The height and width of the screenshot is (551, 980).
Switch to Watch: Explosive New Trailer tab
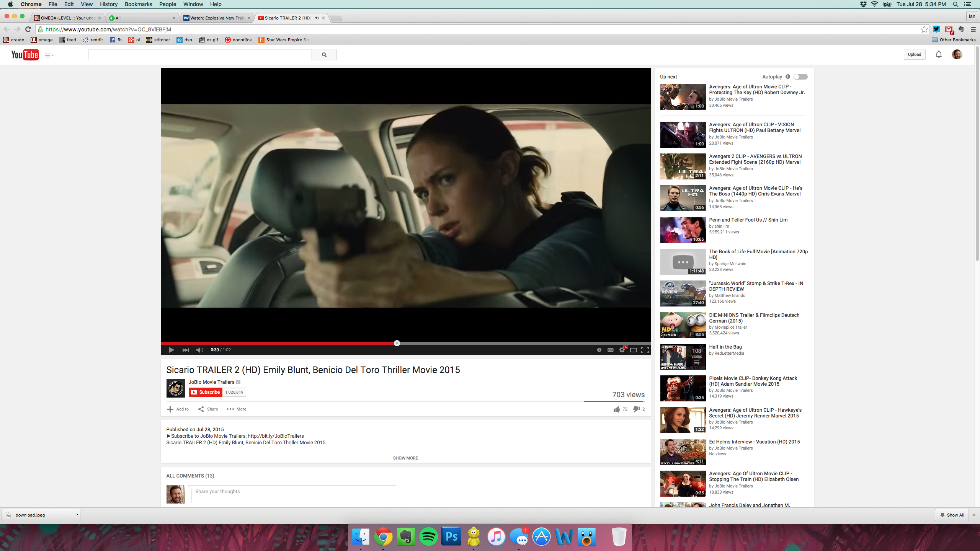point(217,18)
